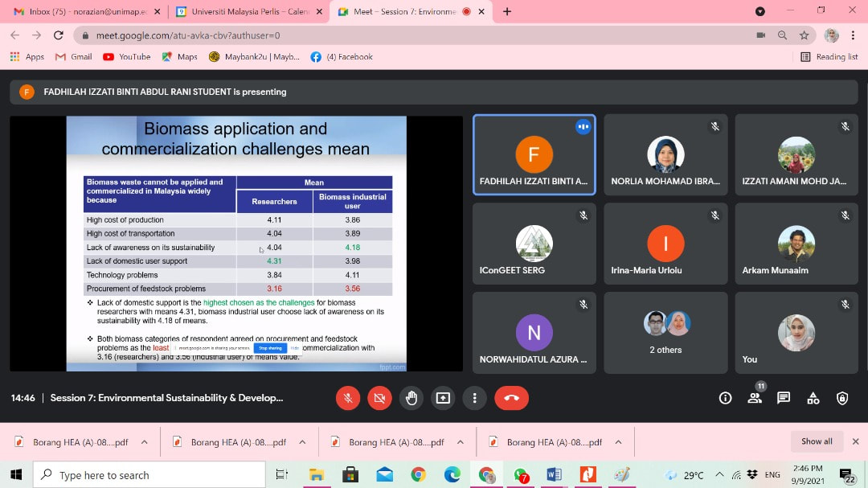The image size is (868, 488).
Task: Open meeting details info icon
Action: tap(725, 398)
